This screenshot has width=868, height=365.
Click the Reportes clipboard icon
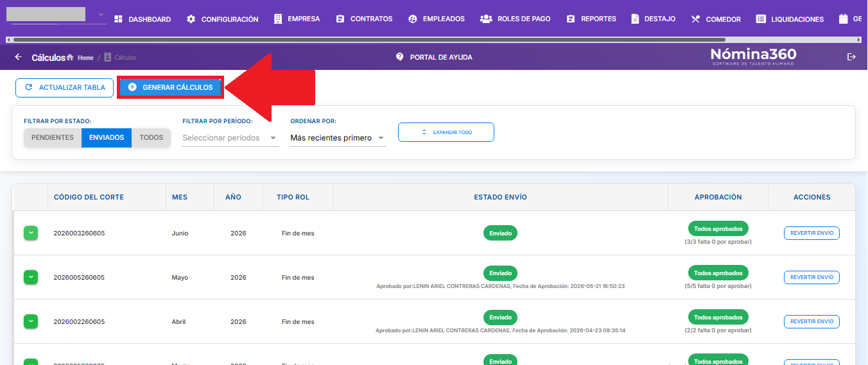click(571, 19)
